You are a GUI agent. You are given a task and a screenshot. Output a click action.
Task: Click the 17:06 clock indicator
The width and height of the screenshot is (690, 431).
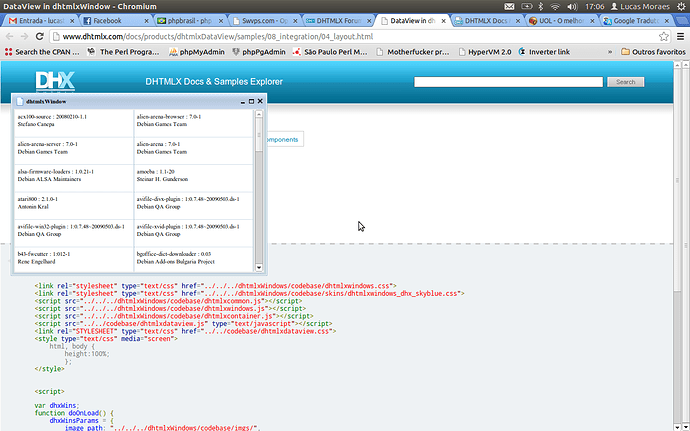594,7
